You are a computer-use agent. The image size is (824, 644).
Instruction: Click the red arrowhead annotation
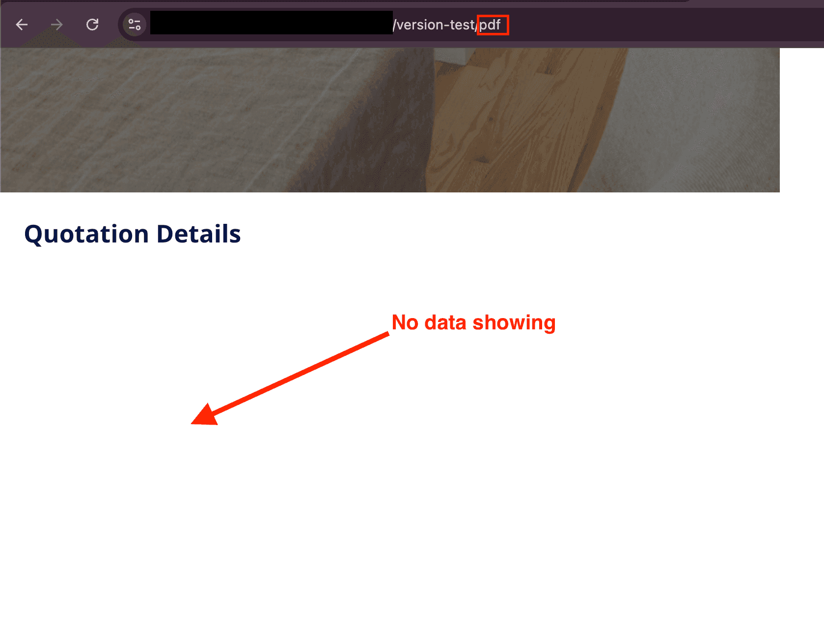206,415
